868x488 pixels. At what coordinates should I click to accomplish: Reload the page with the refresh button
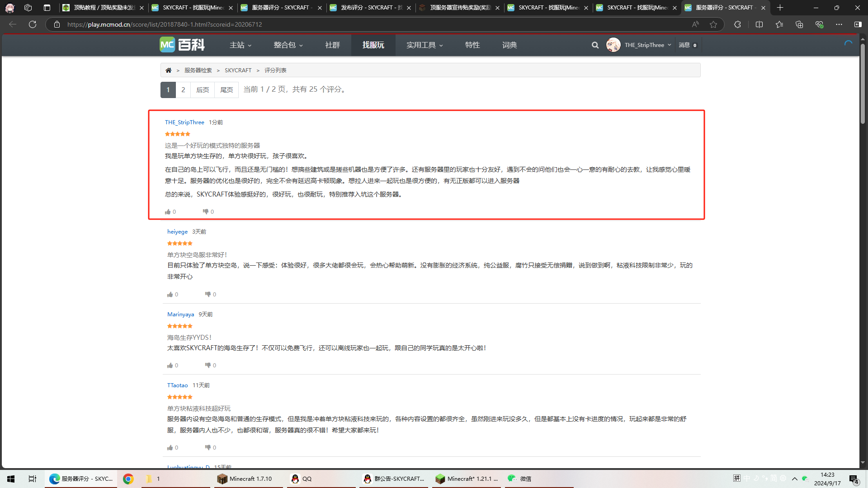click(33, 24)
